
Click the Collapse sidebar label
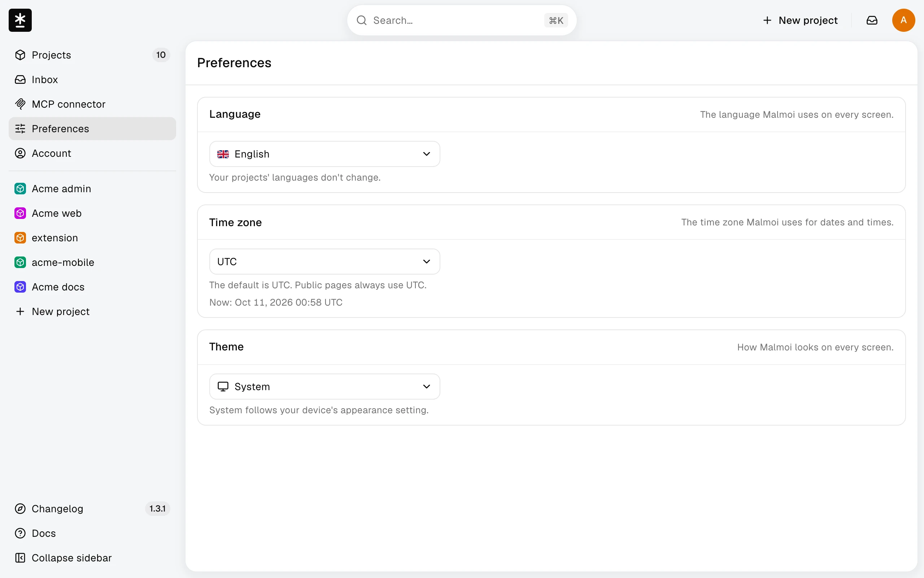[x=72, y=558]
